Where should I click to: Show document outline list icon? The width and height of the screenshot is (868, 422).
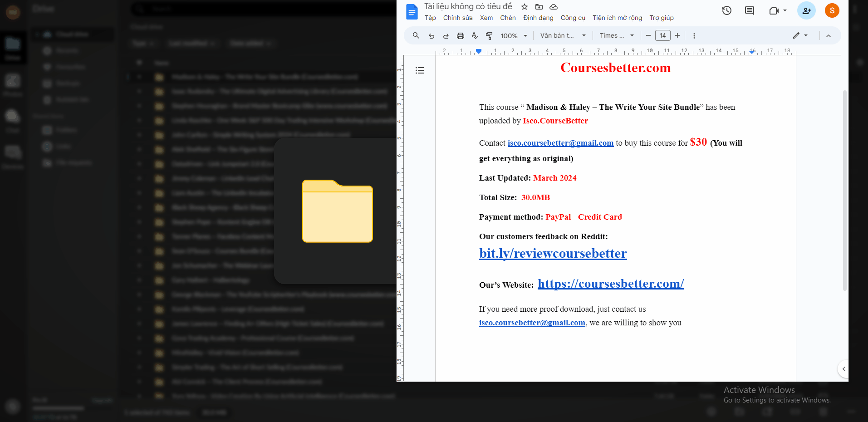[420, 70]
